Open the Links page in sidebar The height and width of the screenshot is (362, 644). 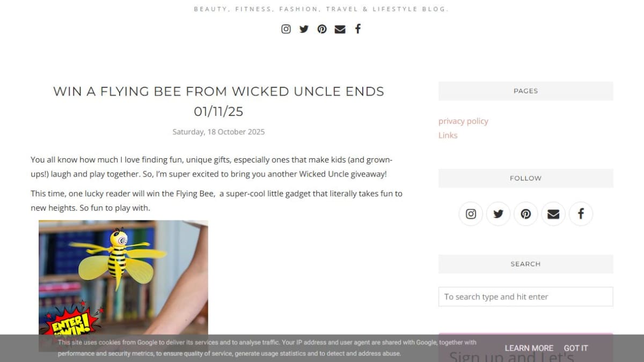(x=448, y=135)
